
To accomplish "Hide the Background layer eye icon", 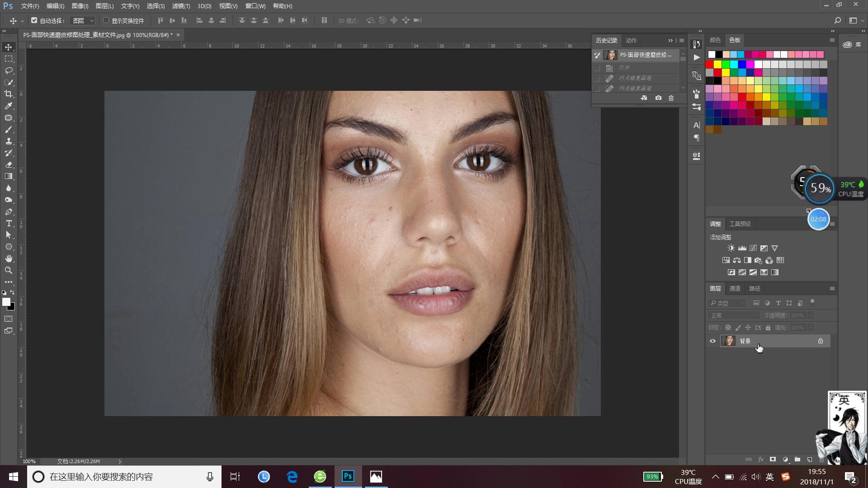I will 713,341.
